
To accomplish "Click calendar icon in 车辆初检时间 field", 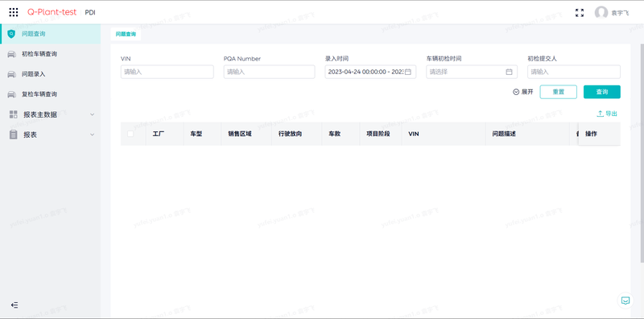I will click(509, 72).
